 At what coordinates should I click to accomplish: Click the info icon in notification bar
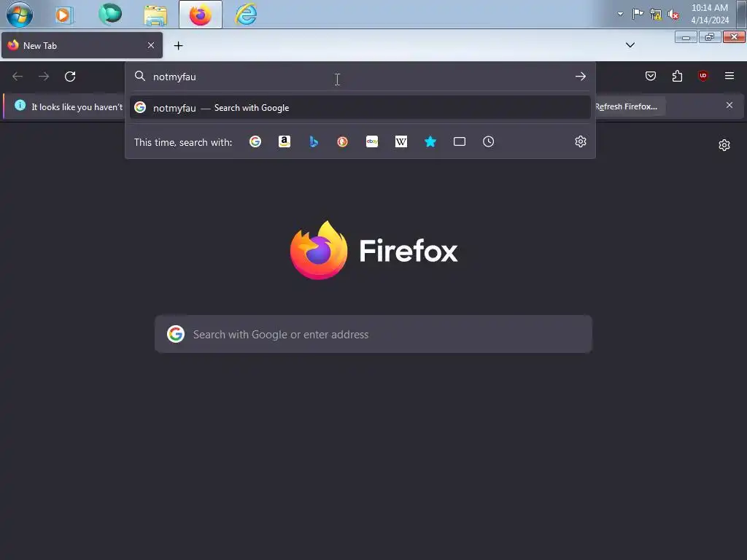pos(20,105)
